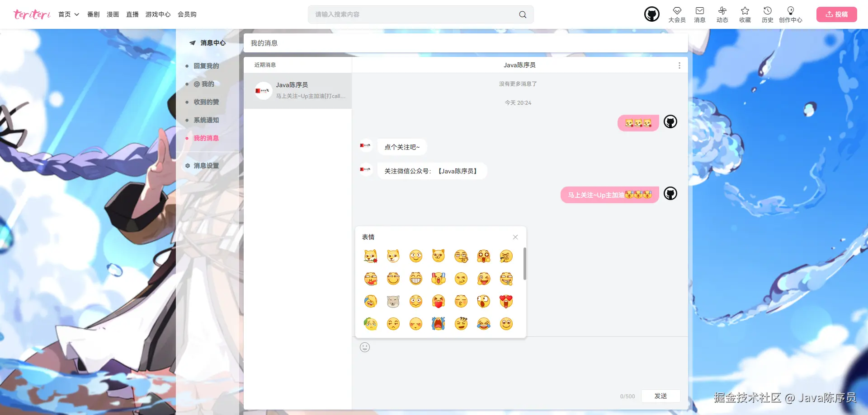The width and height of the screenshot is (868, 415).
Task: Pick the gray husky emoji
Action: [x=393, y=301]
